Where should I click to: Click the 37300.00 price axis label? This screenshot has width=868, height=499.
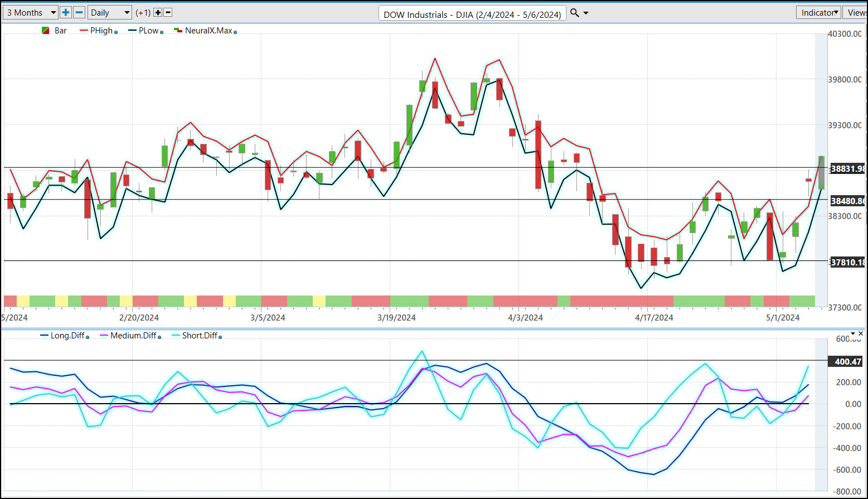point(845,308)
